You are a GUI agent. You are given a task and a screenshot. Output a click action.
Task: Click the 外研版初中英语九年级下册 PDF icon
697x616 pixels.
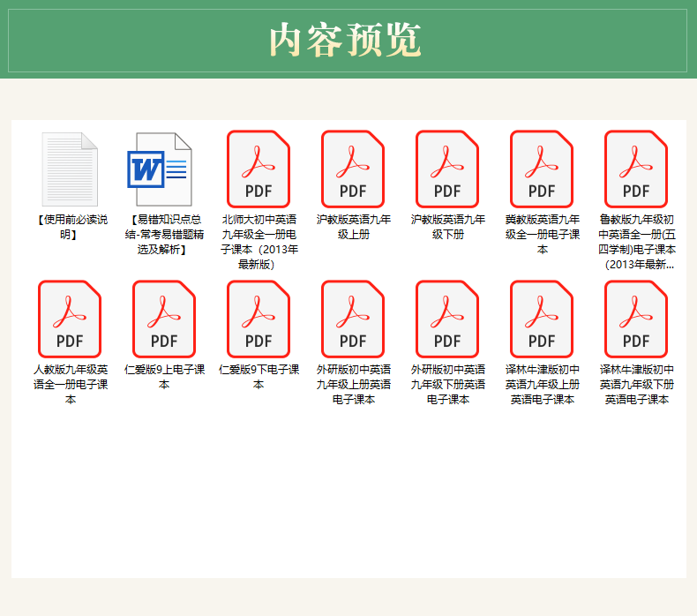click(x=447, y=319)
